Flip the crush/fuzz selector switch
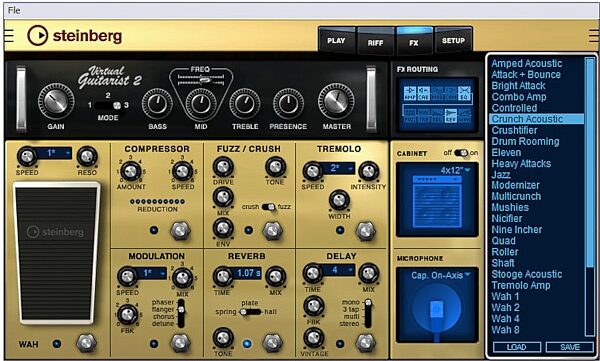The width and height of the screenshot is (600, 361). point(268,207)
